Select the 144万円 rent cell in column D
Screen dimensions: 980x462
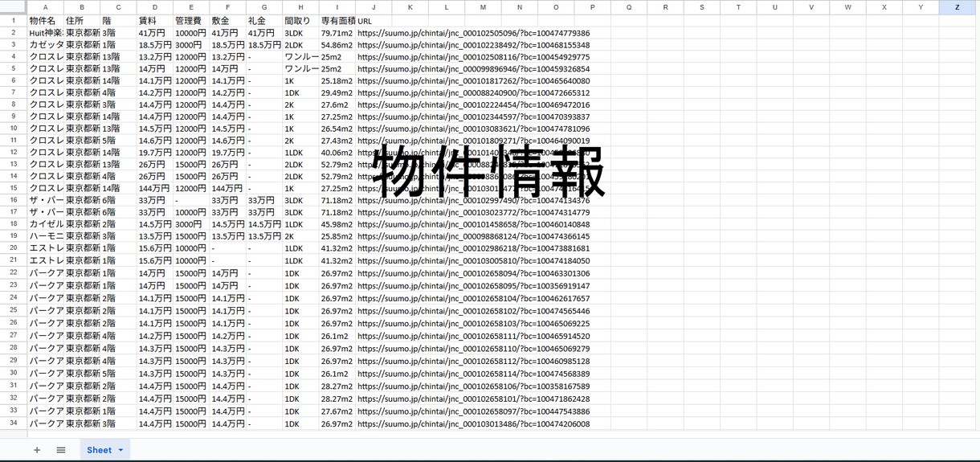coord(154,188)
